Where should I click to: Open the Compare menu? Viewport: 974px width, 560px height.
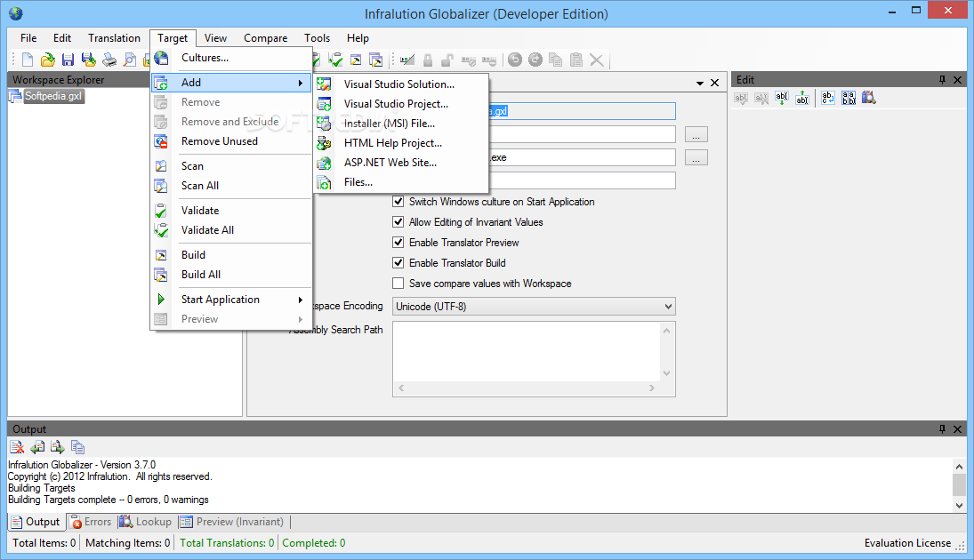click(265, 38)
